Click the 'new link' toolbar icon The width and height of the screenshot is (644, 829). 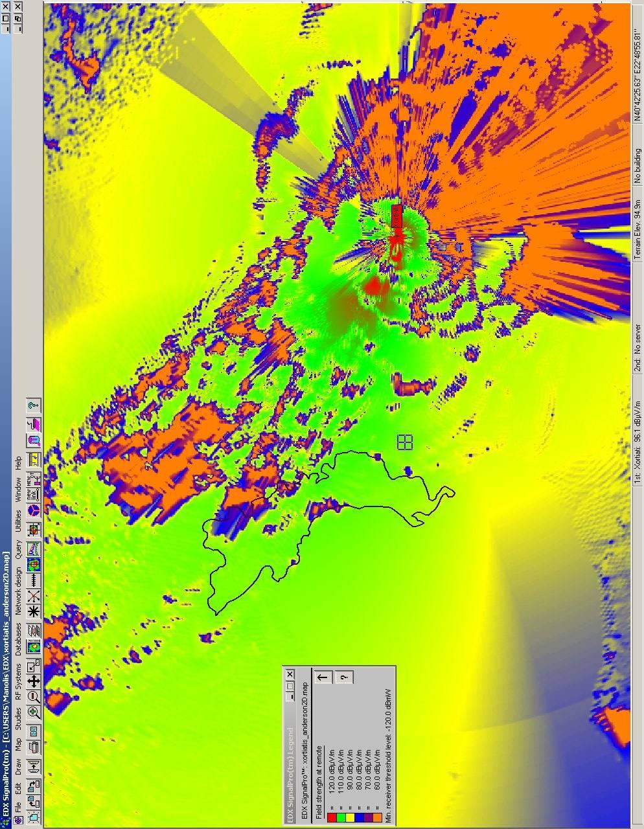click(x=32, y=494)
